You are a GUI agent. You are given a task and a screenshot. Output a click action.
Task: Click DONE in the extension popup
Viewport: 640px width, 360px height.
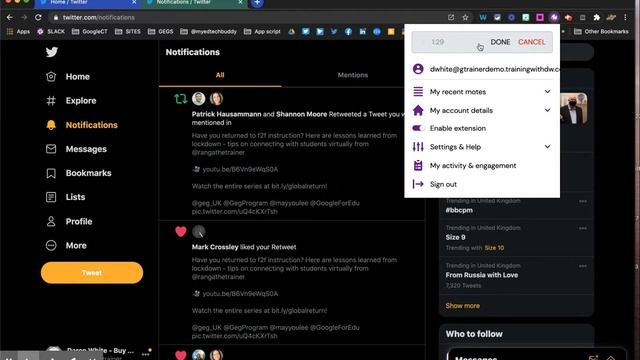[500, 42]
